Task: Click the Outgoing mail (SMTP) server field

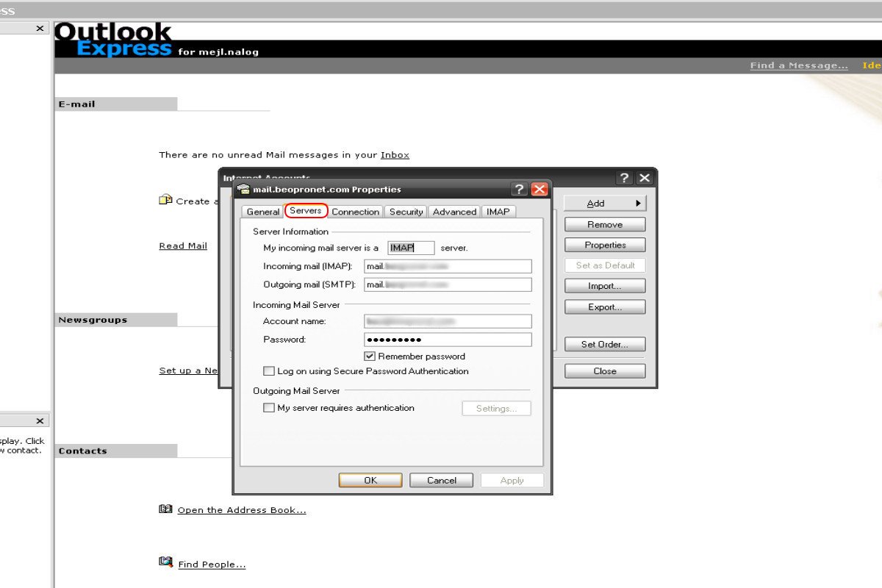Action: pos(448,284)
